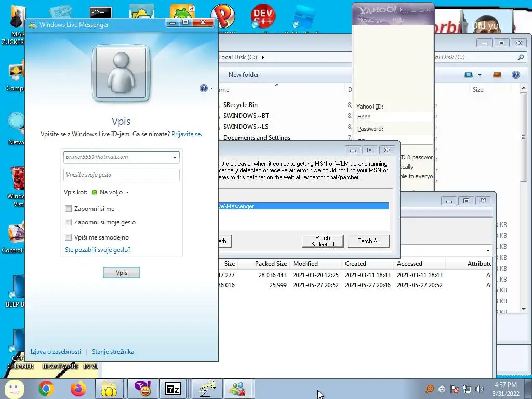The height and width of the screenshot is (399, 532).
Task: Switch to Windows Live Messenger taskbar icon
Action: coord(238,389)
